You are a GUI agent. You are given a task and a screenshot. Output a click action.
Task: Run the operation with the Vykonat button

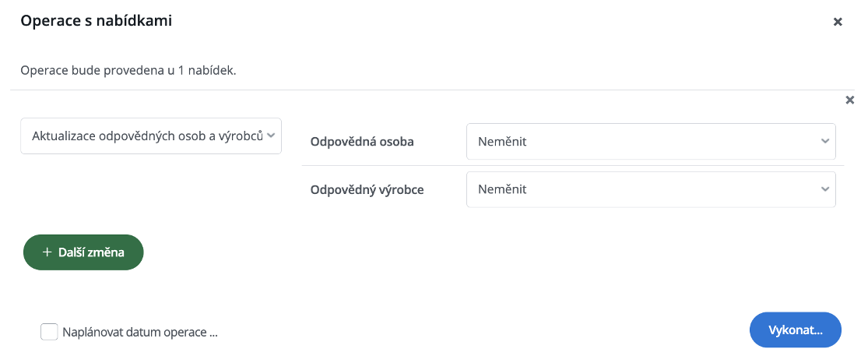pyautogui.click(x=796, y=330)
